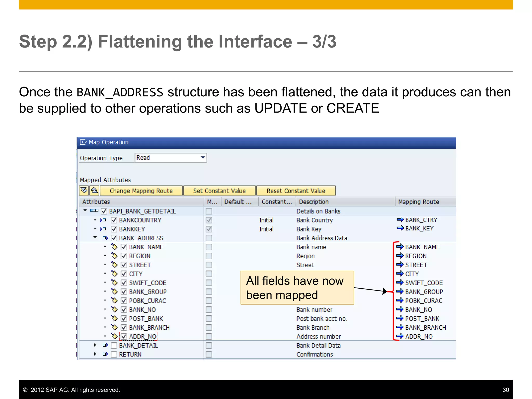The image size is (532, 399).
Task: Click the Initial constant value for BANKCOUNTRY
Action: pos(266,220)
